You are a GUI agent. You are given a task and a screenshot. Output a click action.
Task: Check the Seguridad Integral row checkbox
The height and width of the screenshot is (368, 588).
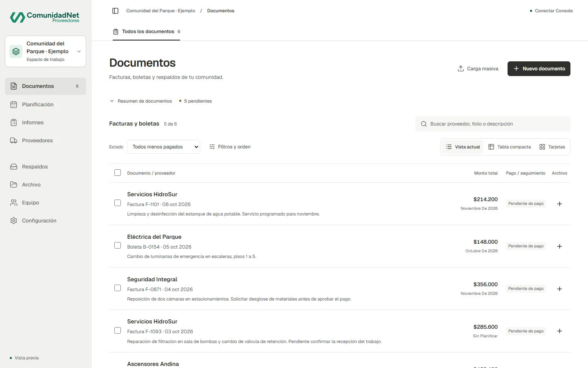coord(118,288)
